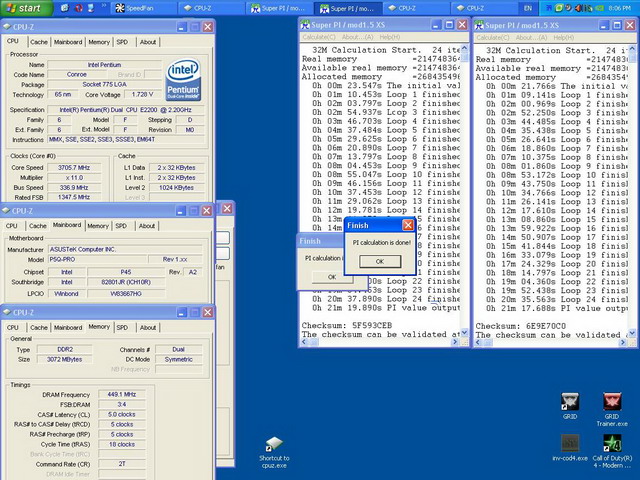Click Specification field Pentium Dual E2200
This screenshot has height=480, width=640.
(x=126, y=110)
